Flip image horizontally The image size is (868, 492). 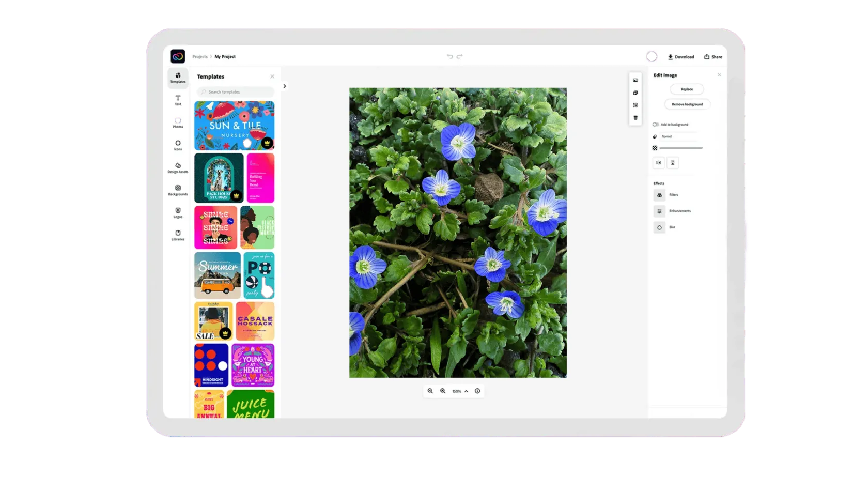[658, 163]
